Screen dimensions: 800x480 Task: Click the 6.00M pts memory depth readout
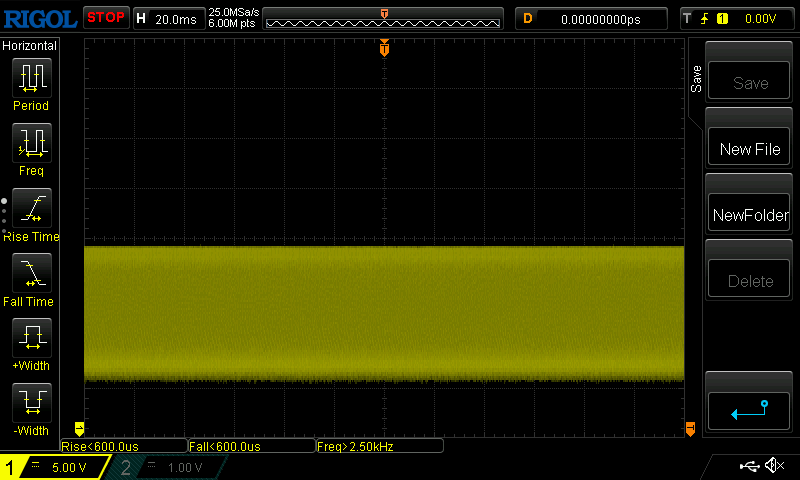(232, 23)
